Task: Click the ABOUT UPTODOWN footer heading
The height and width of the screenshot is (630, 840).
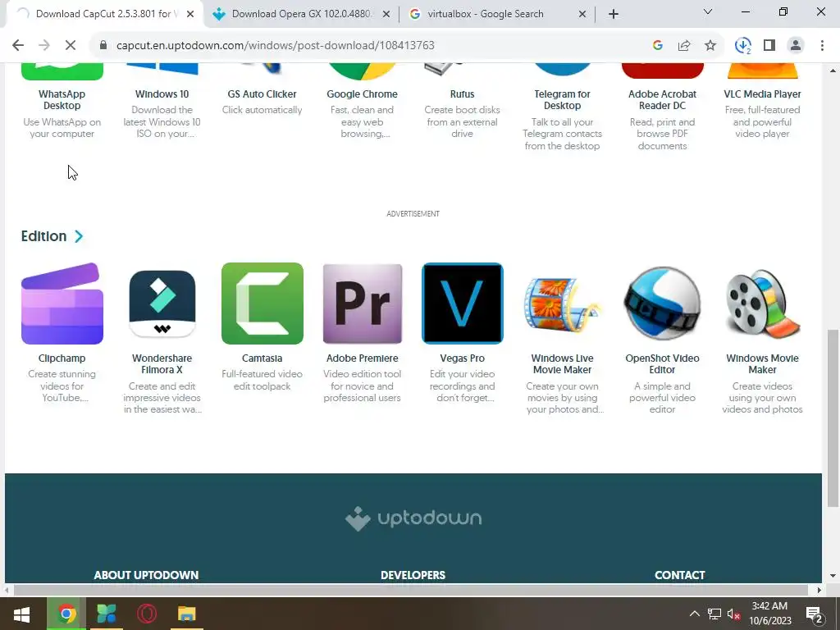Action: tap(146, 575)
